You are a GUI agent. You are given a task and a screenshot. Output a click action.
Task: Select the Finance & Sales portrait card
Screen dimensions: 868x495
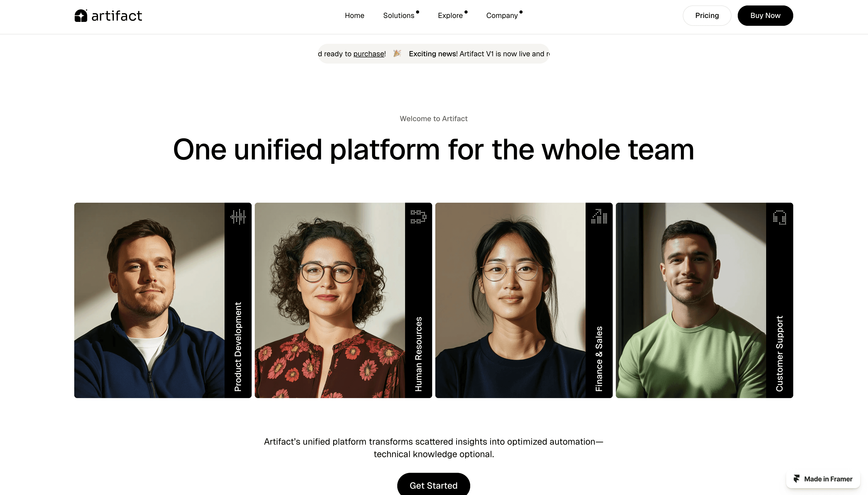[524, 300]
